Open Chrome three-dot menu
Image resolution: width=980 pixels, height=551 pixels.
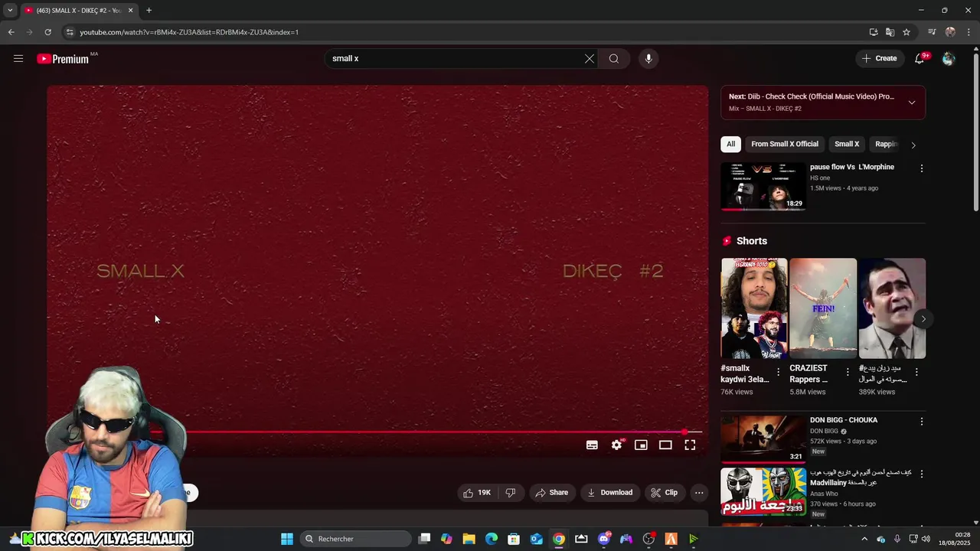click(x=969, y=32)
